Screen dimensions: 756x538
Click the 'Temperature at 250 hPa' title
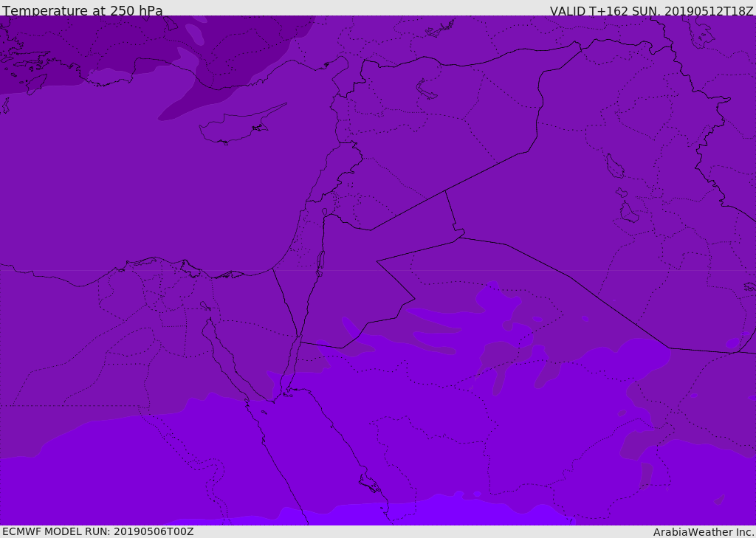(83, 10)
